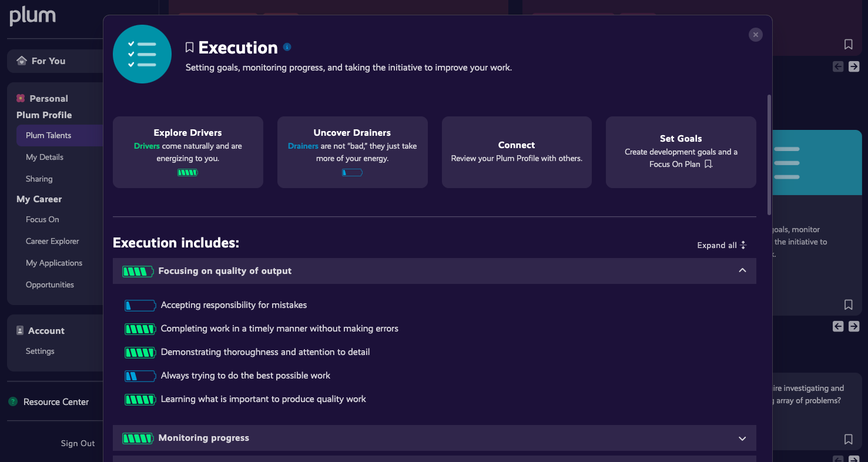The image size is (868, 462).
Task: Click the blue info icon next to Execution
Action: (x=287, y=47)
